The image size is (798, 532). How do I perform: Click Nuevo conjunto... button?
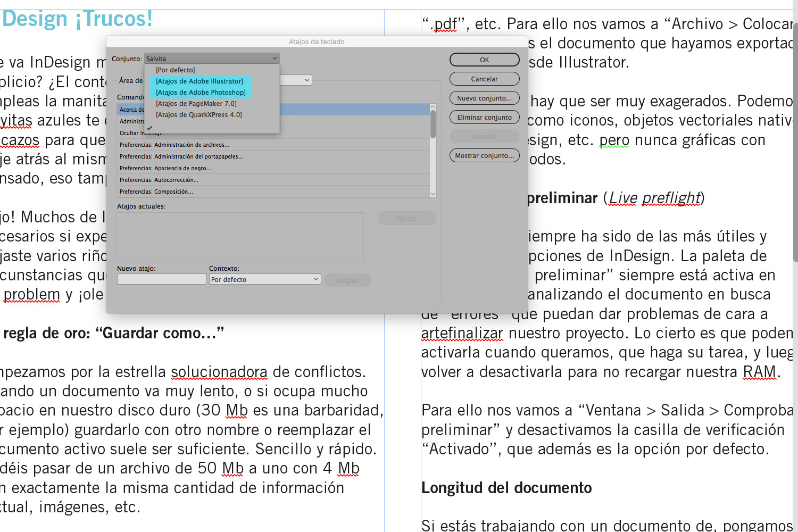484,98
